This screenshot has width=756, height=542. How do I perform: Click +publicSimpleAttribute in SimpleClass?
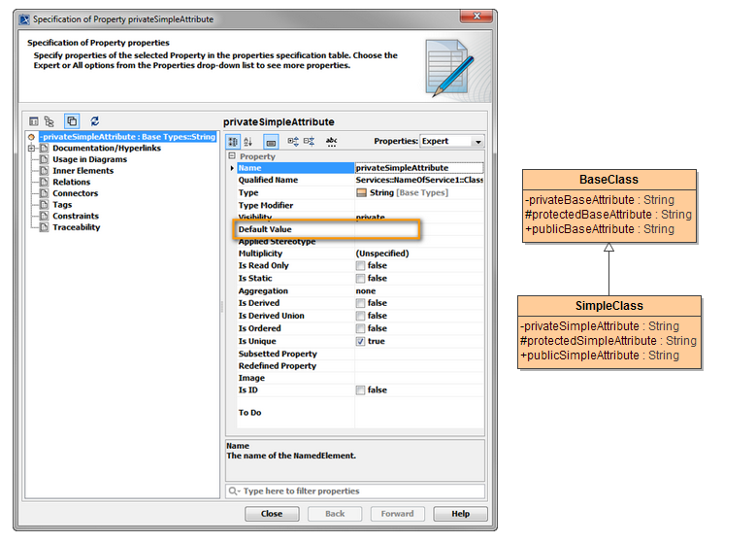point(600,356)
